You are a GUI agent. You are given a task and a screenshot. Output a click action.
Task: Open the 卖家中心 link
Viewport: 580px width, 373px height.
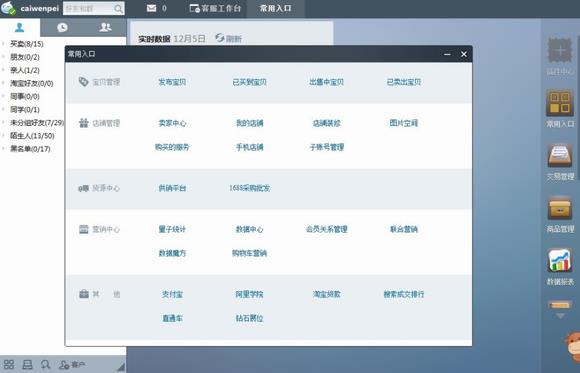[x=172, y=123]
